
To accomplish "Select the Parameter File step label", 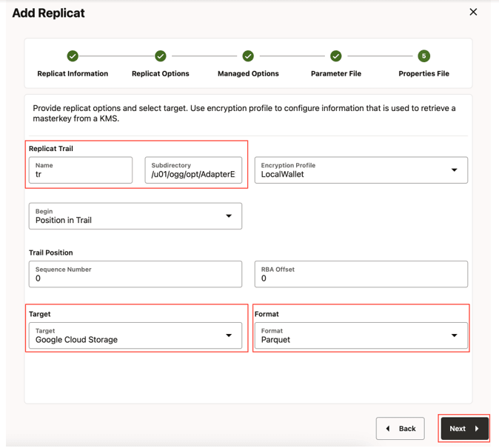I will (x=336, y=73).
